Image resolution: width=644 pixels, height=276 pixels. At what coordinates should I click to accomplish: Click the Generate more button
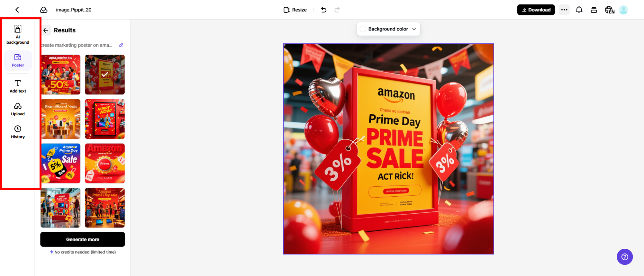tap(83, 239)
